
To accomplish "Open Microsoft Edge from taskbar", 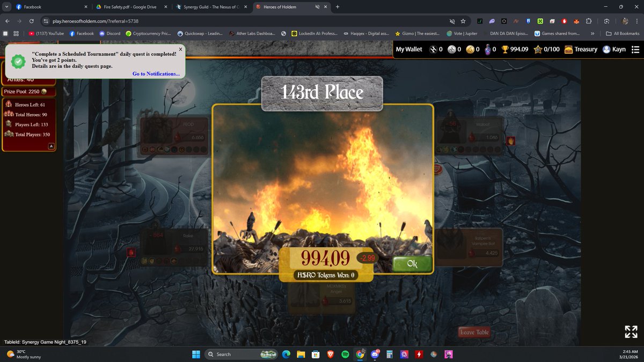I will (x=286, y=354).
